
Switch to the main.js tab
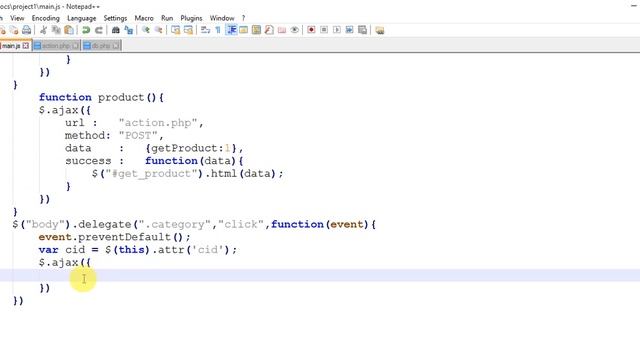(x=11, y=46)
